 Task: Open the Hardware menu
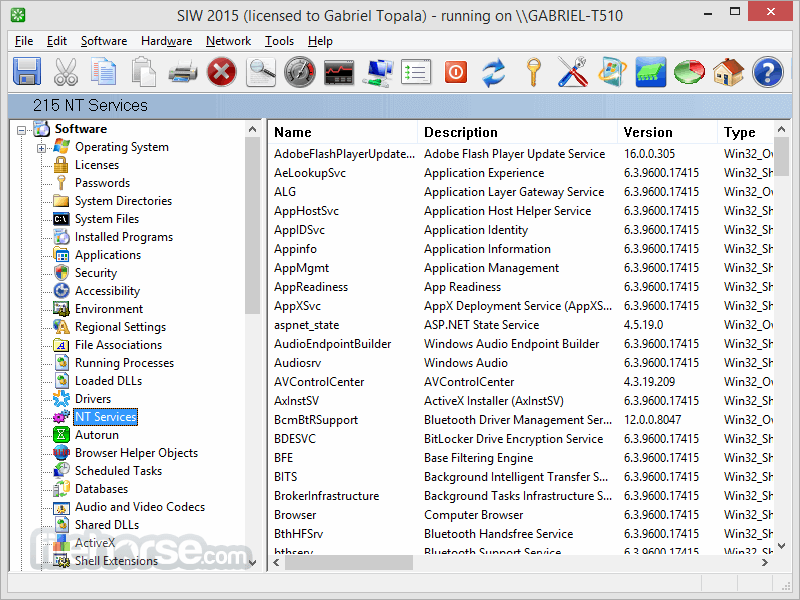166,41
